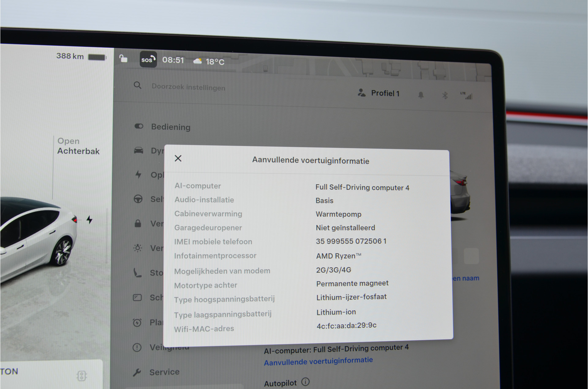Tap the seat icon in settings menu
The width and height of the screenshot is (588, 389).
coord(138,272)
